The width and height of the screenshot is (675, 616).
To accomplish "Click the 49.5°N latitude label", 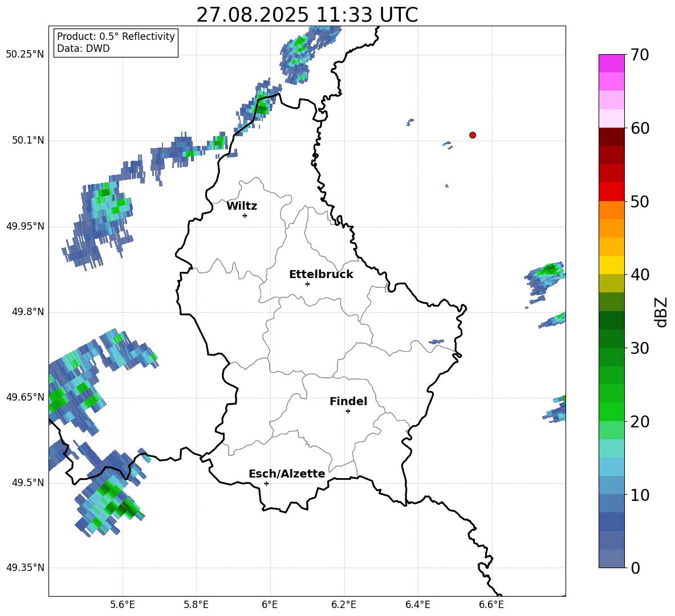I will tap(27, 483).
